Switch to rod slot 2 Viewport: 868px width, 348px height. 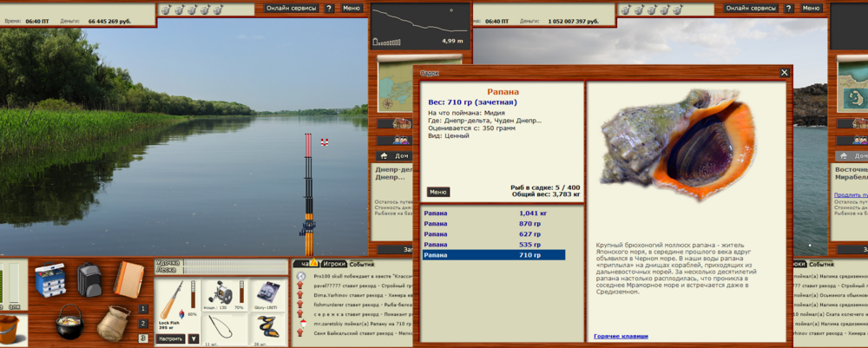[143, 324]
